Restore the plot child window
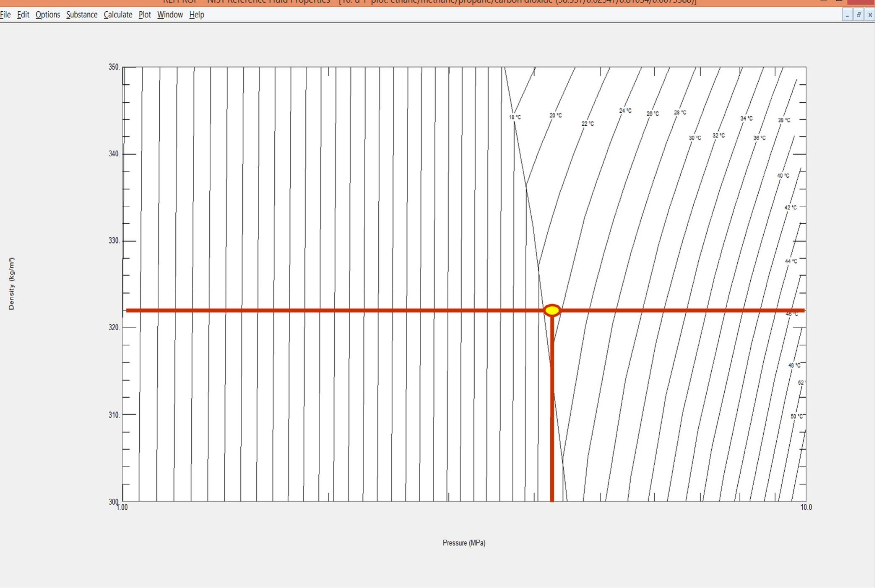 [858, 15]
